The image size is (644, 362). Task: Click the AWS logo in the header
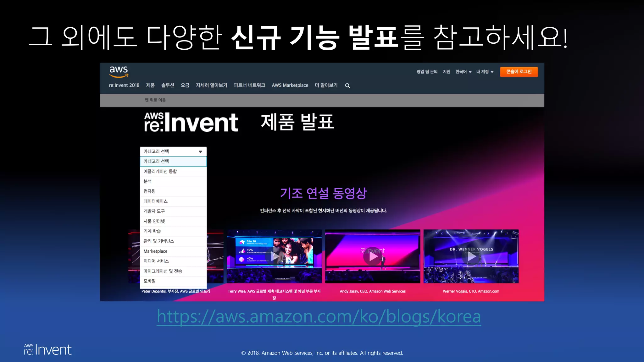(x=119, y=72)
